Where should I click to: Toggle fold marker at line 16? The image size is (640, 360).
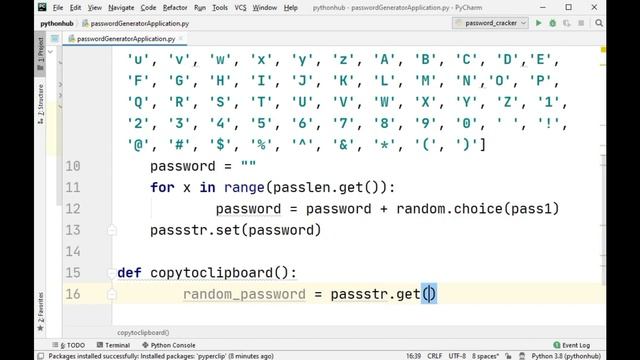[x=112, y=294]
